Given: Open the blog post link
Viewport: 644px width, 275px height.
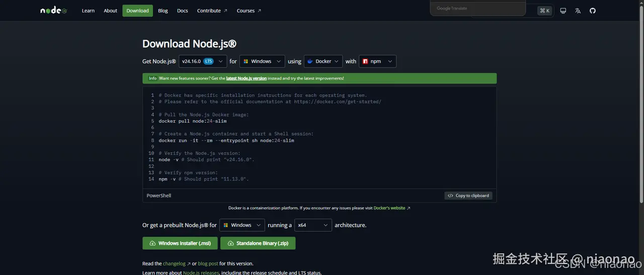Looking at the screenshot, I should point(208,263).
